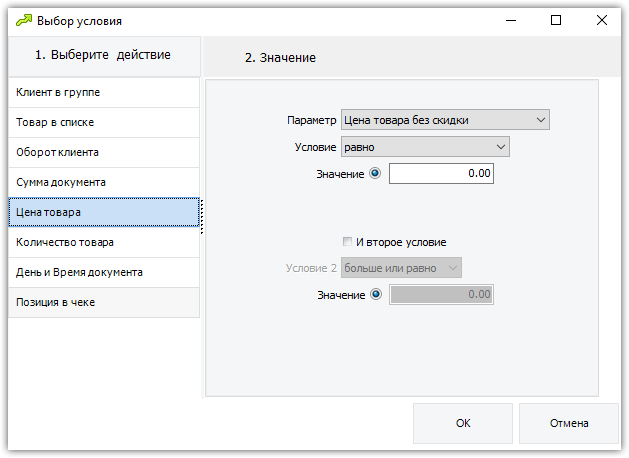Click the green arrow app icon in title bar
The height and width of the screenshot is (458, 629).
(24, 20)
